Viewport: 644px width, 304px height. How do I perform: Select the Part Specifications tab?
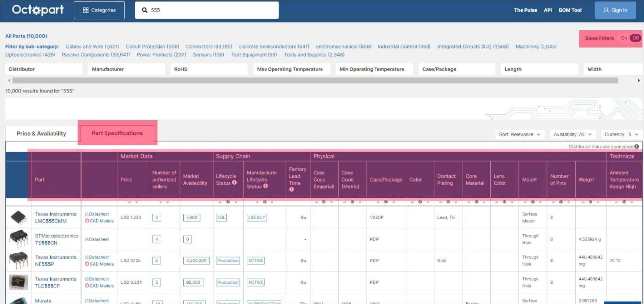[x=117, y=133]
